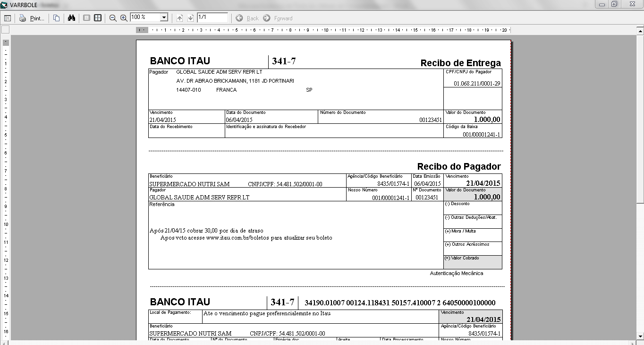Click 'Ate o vencimento pague preferencialemnte no Itau'

267,313
